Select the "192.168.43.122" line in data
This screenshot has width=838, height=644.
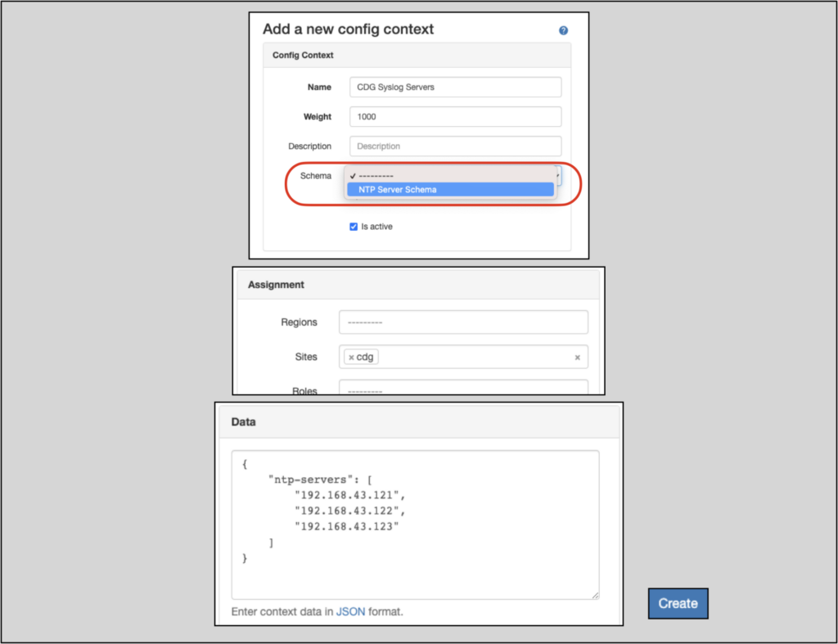350,511
